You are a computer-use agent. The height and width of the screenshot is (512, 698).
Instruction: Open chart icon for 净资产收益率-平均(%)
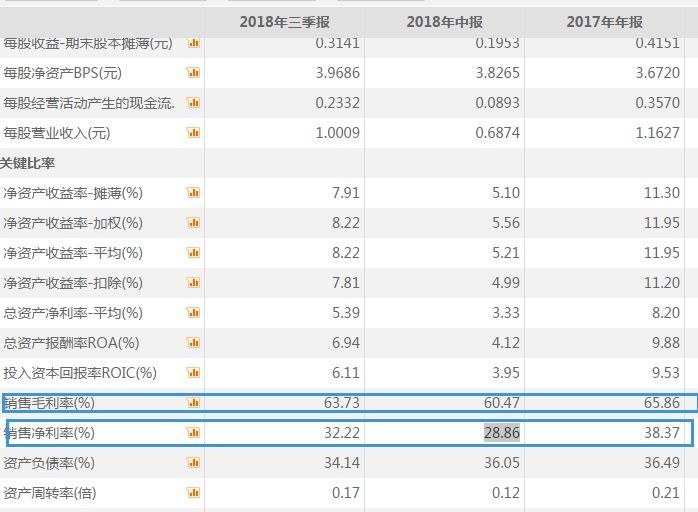click(x=193, y=253)
